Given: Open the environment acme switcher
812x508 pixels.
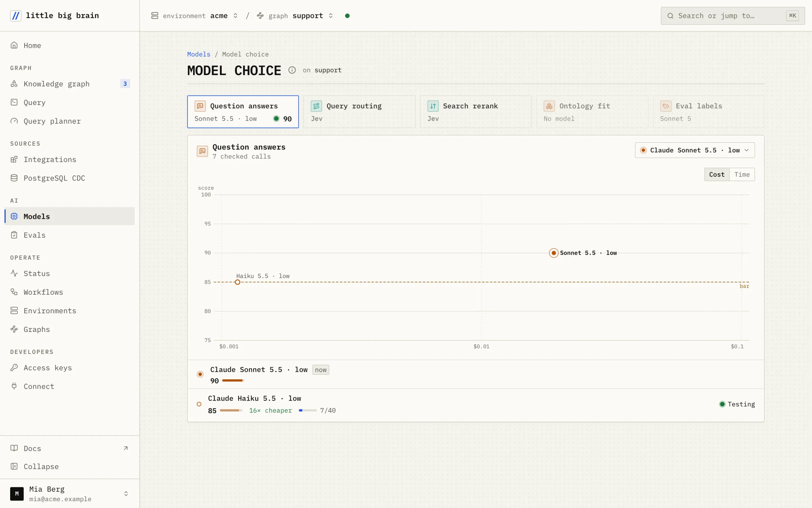Looking at the screenshot, I should click(x=194, y=16).
